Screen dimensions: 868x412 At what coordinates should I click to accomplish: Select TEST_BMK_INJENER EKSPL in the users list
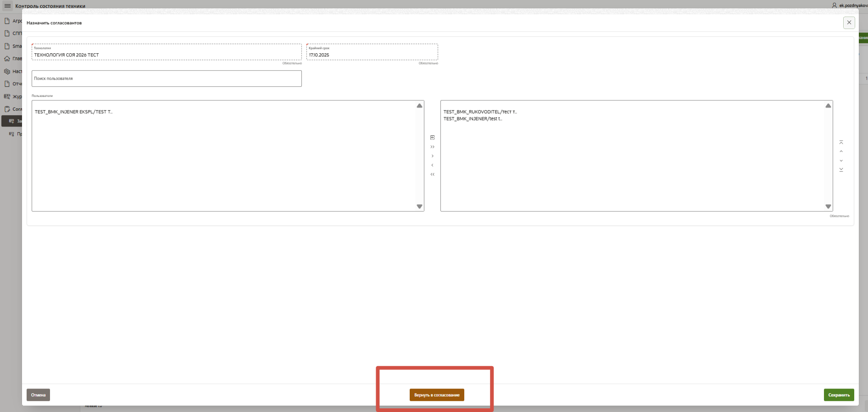(x=73, y=112)
